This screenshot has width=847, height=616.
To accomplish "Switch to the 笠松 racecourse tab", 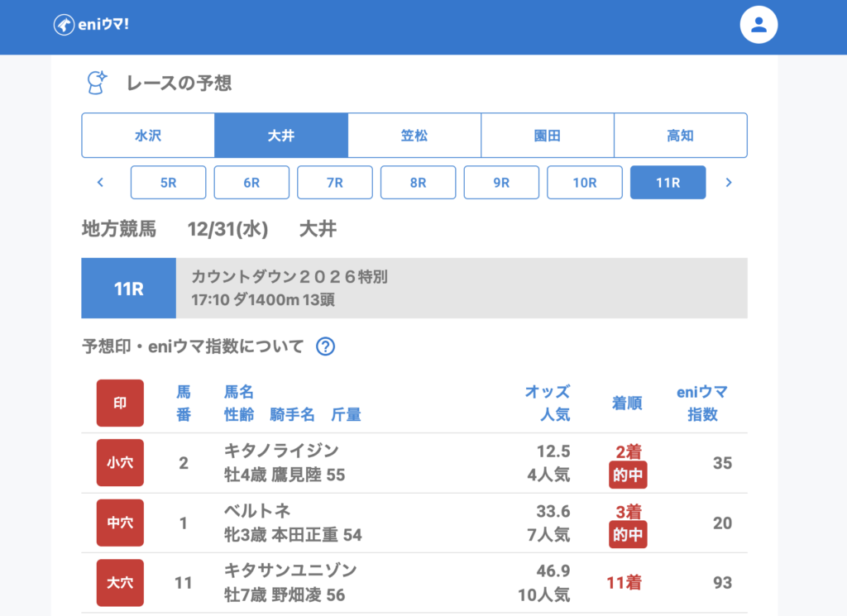I will tap(414, 136).
